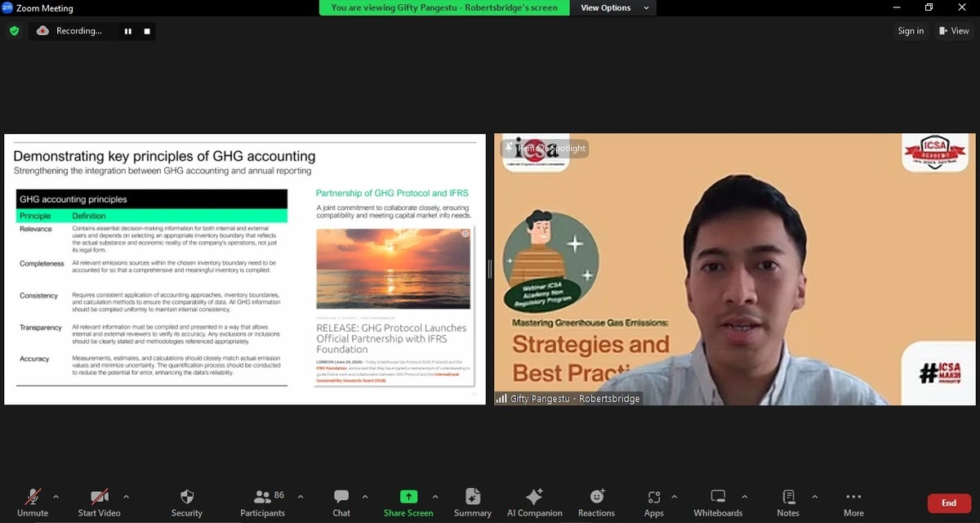Image resolution: width=980 pixels, height=523 pixels.
Task: Open the More options menu
Action: (x=853, y=502)
